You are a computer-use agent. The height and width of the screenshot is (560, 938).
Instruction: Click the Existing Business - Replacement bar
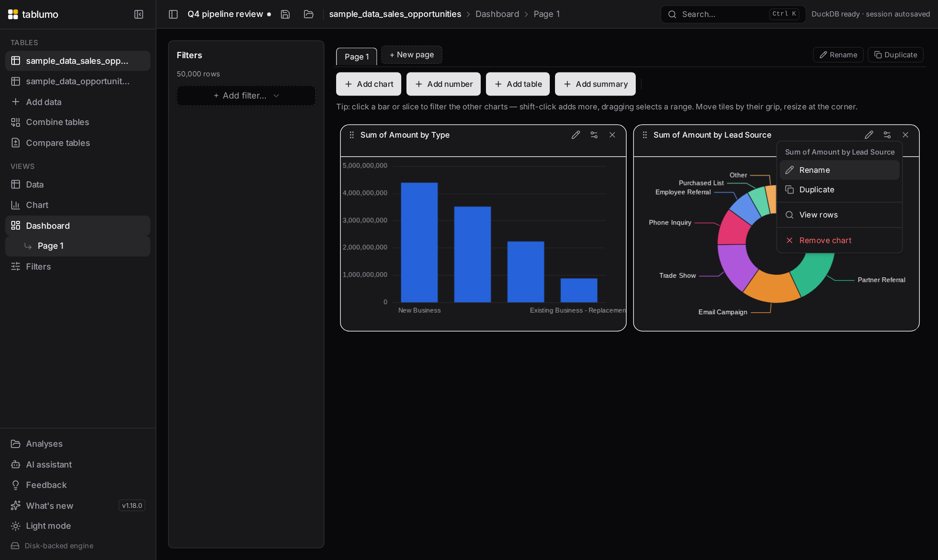[579, 290]
